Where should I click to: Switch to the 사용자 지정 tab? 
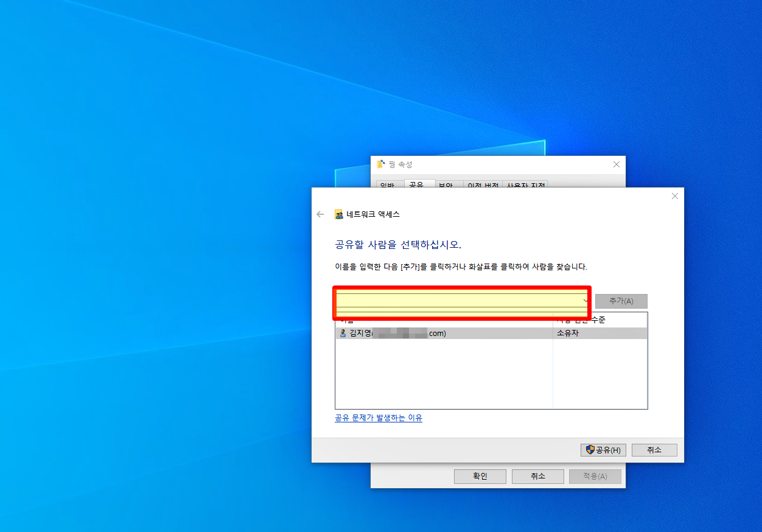[525, 184]
